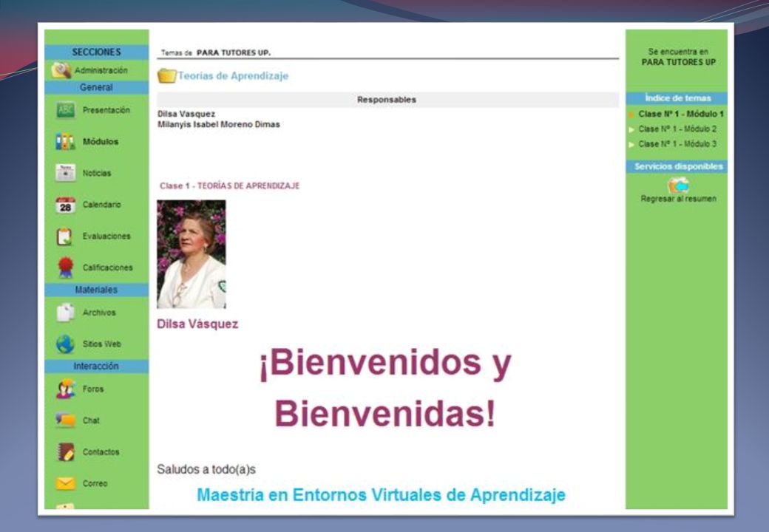769x532 pixels.
Task: Open Evaluaciones from the sidebar
Action: [x=106, y=236]
